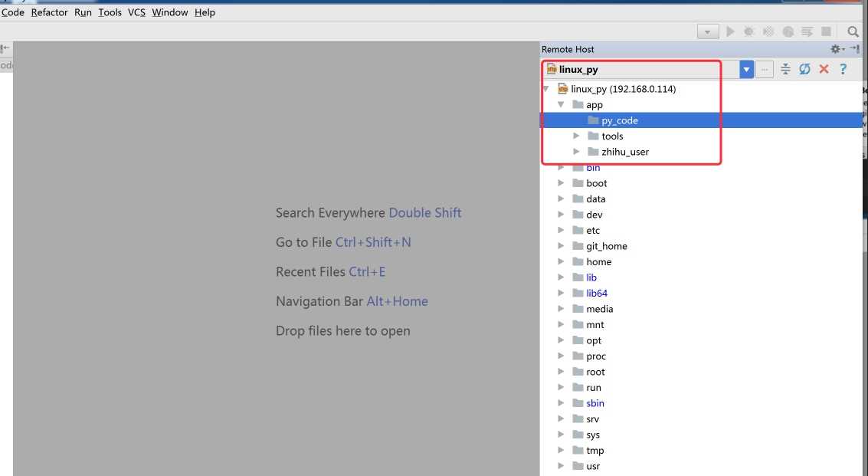Refresh the remote host listing

804,69
